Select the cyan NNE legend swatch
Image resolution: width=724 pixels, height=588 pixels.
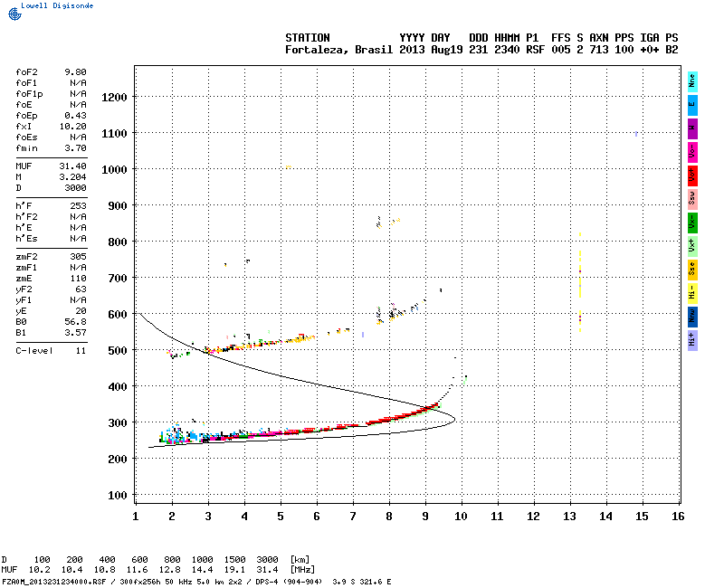tap(692, 81)
